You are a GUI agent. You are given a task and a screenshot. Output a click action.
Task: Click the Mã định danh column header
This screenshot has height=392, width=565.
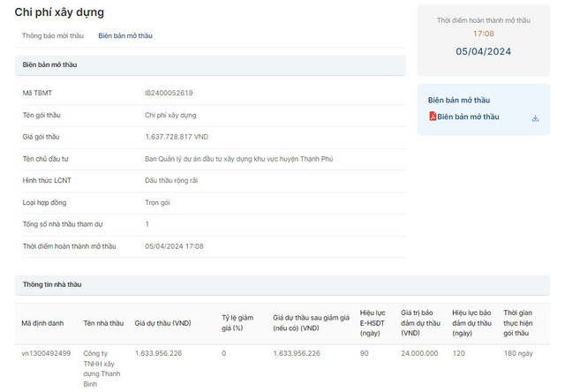(41, 323)
